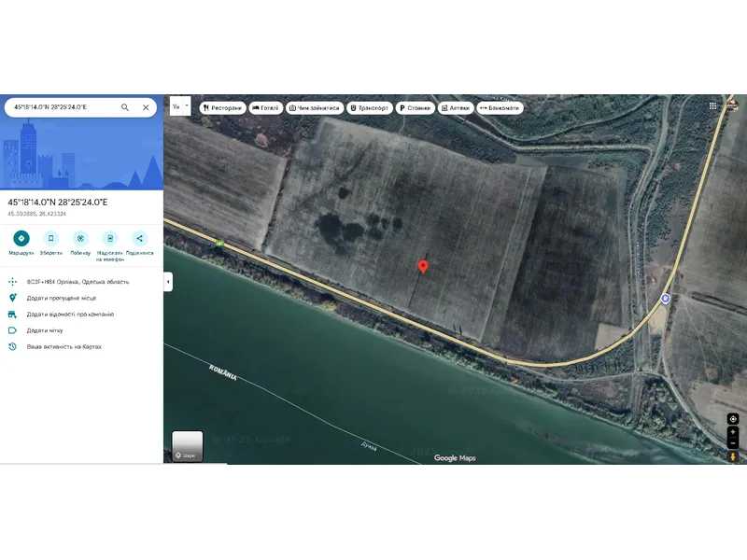
Task: Open the language dropdown on map
Action: pos(180,106)
